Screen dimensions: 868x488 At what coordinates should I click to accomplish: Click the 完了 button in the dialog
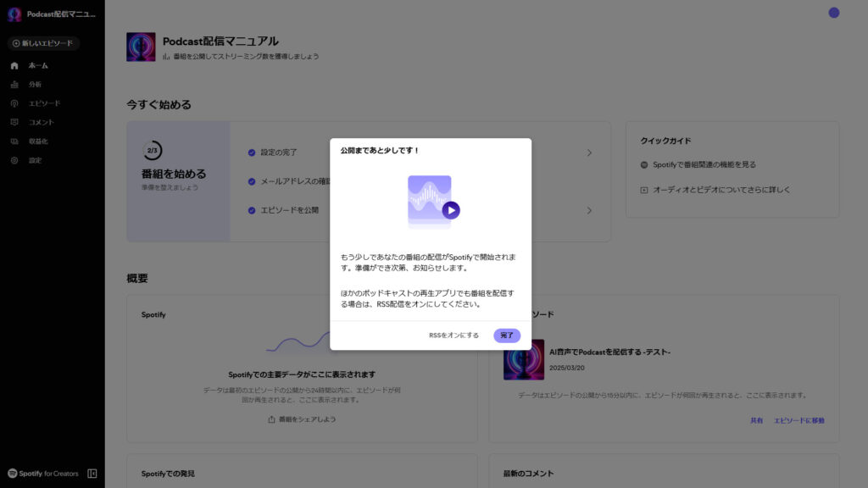[x=507, y=335]
